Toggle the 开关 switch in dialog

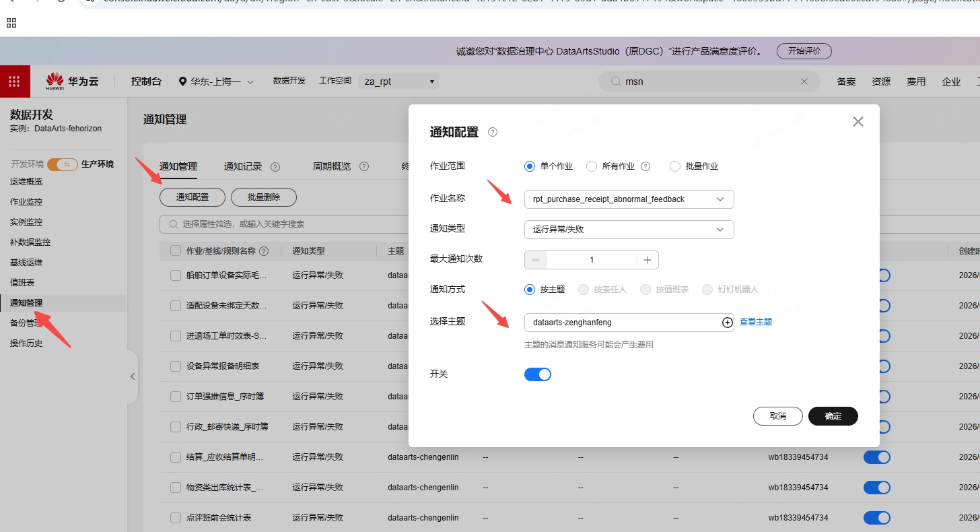(538, 374)
